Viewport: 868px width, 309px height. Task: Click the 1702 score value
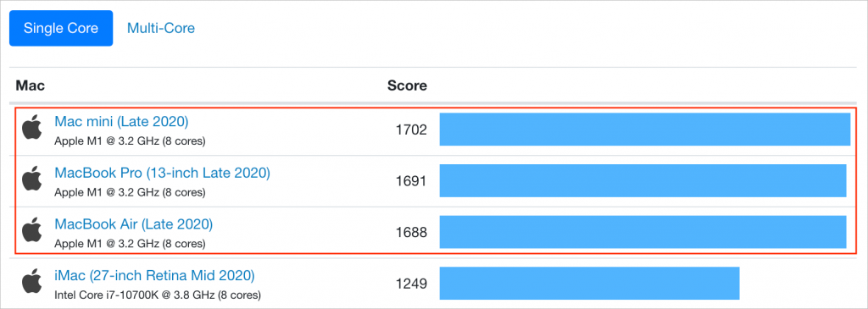click(411, 130)
